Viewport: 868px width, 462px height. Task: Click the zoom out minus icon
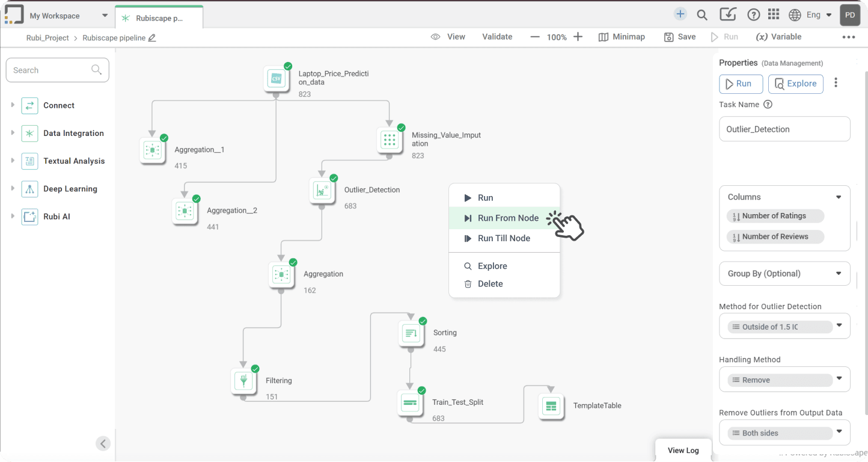coord(535,37)
